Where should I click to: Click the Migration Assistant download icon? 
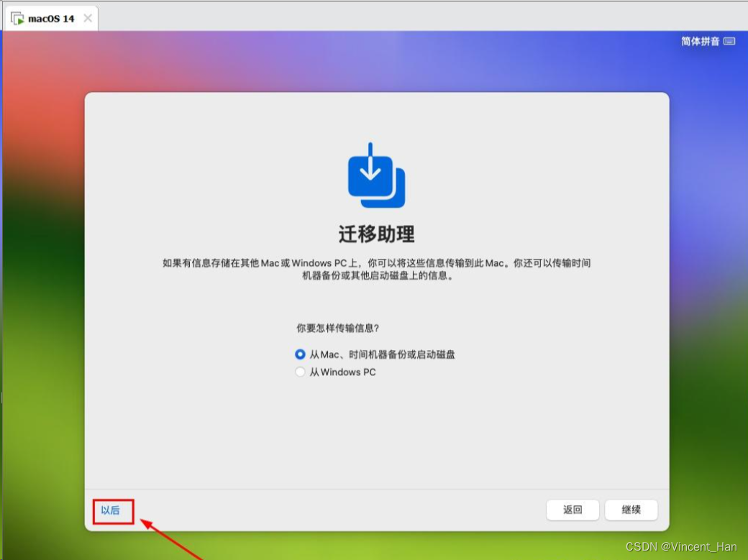click(376, 175)
